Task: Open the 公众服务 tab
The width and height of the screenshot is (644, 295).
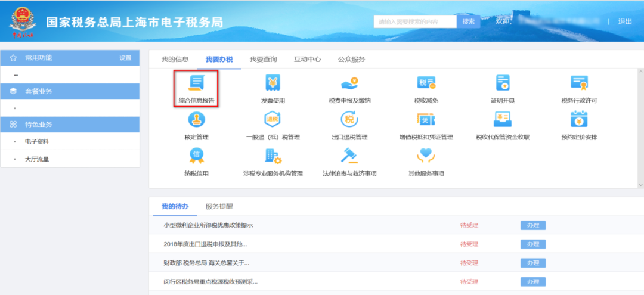Action: (x=352, y=60)
